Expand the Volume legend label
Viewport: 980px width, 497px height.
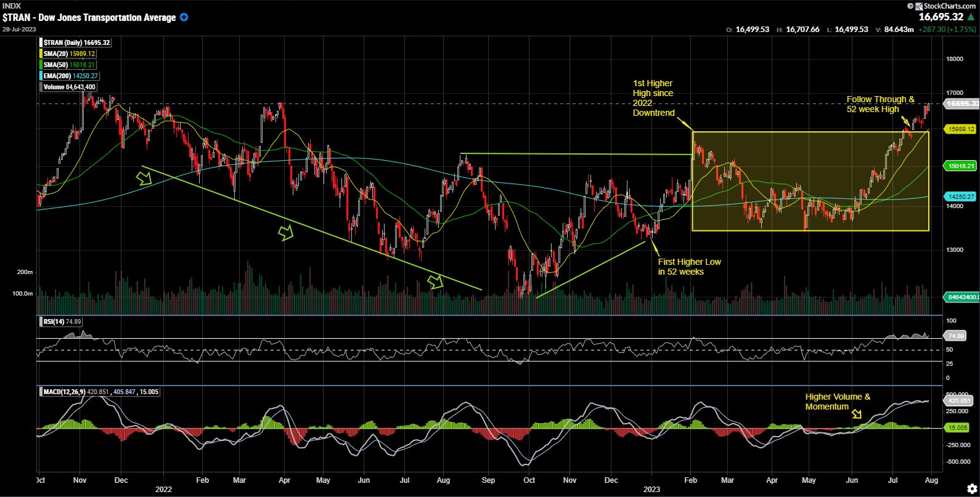(x=69, y=87)
